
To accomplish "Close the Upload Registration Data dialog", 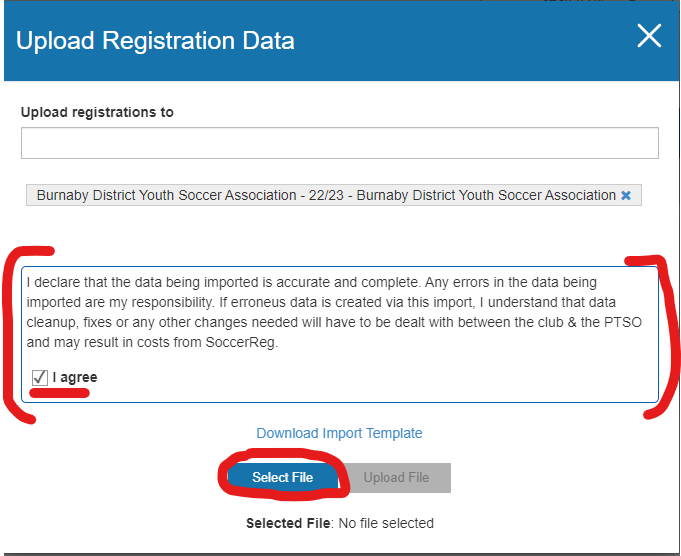I will click(649, 37).
